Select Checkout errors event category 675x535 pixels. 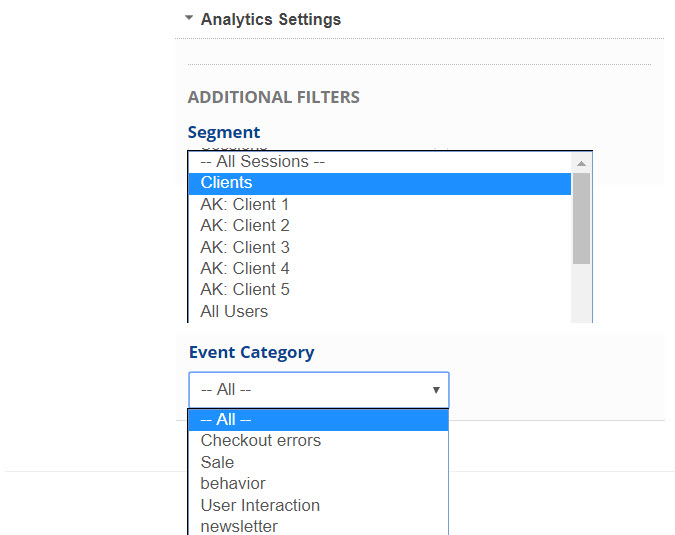point(261,441)
